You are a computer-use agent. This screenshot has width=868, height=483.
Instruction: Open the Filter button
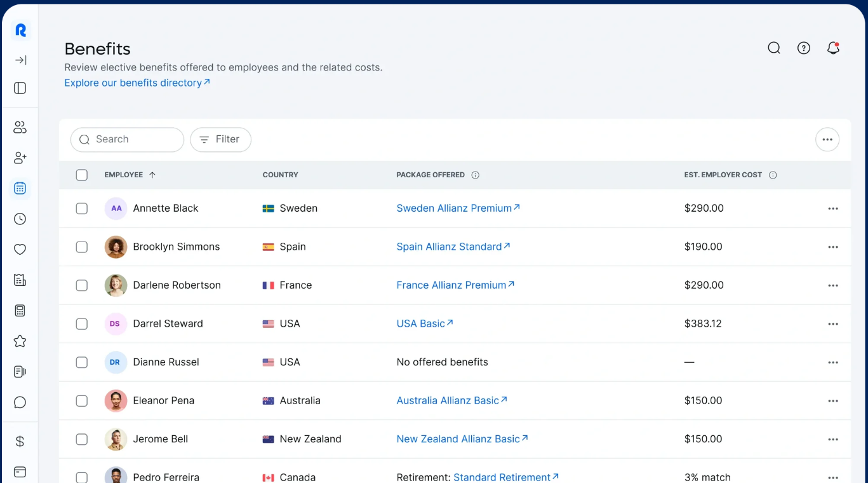click(x=220, y=140)
